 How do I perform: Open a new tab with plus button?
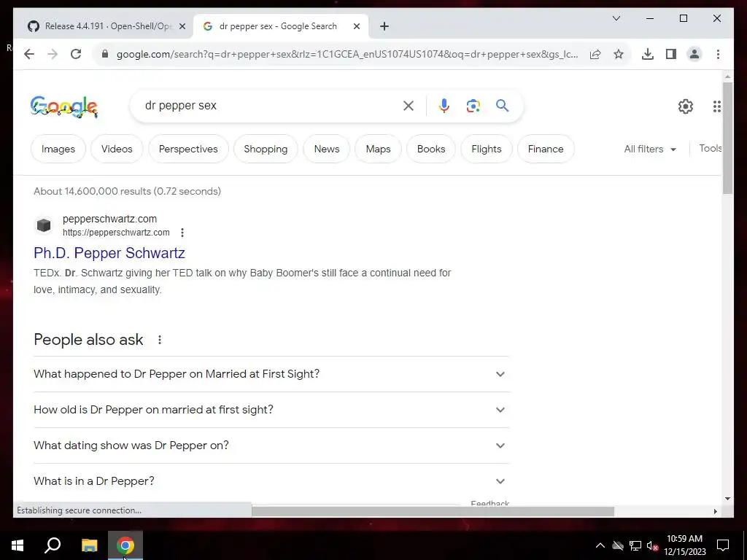click(384, 27)
